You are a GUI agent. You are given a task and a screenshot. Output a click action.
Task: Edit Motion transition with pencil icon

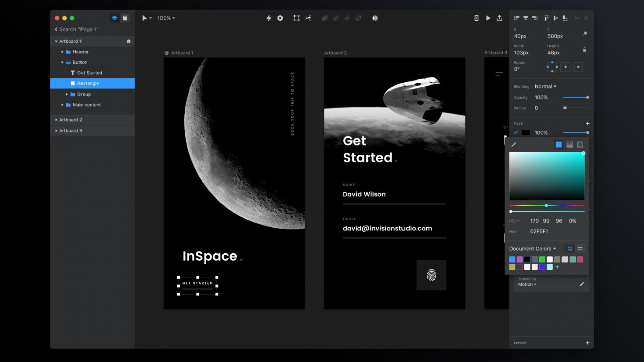[x=582, y=284]
